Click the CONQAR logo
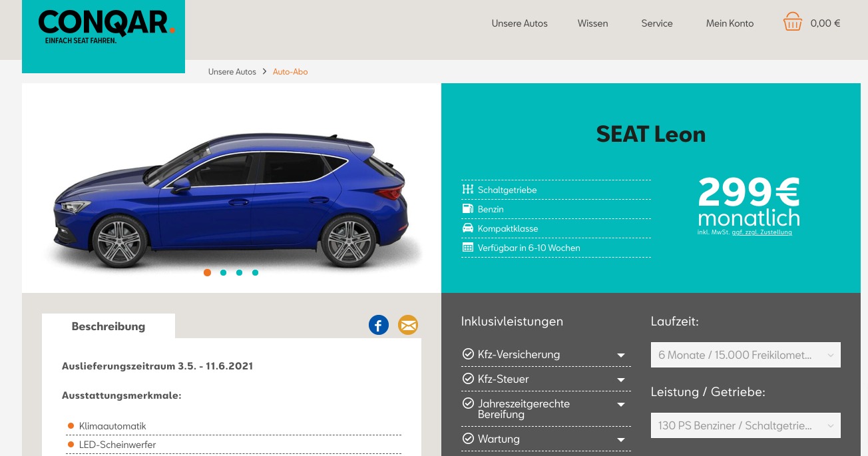 (x=103, y=36)
